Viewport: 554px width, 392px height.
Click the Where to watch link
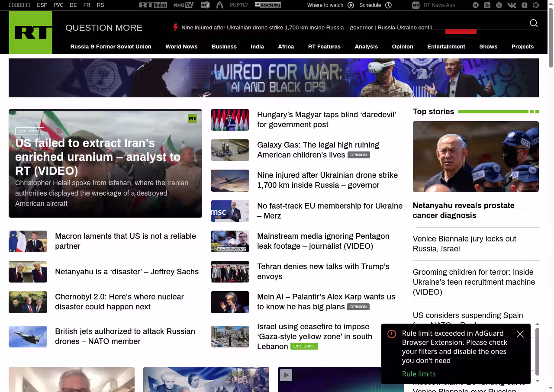point(325,5)
